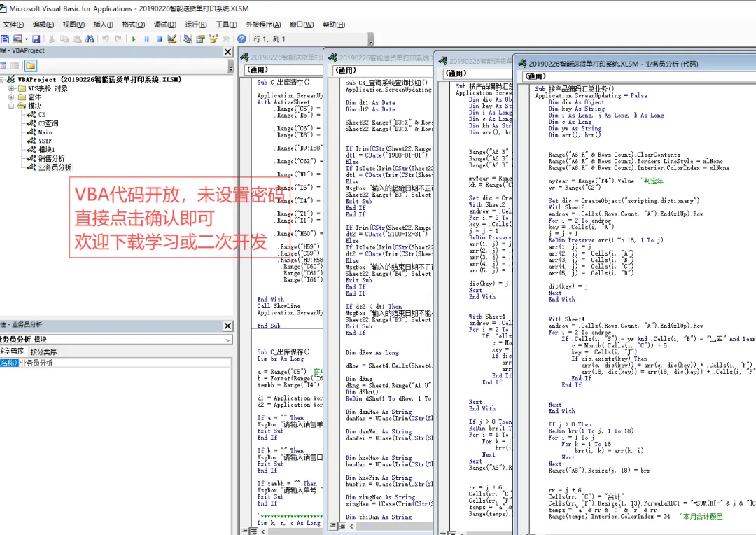Click the Copy toolbar icon

pyautogui.click(x=64, y=39)
